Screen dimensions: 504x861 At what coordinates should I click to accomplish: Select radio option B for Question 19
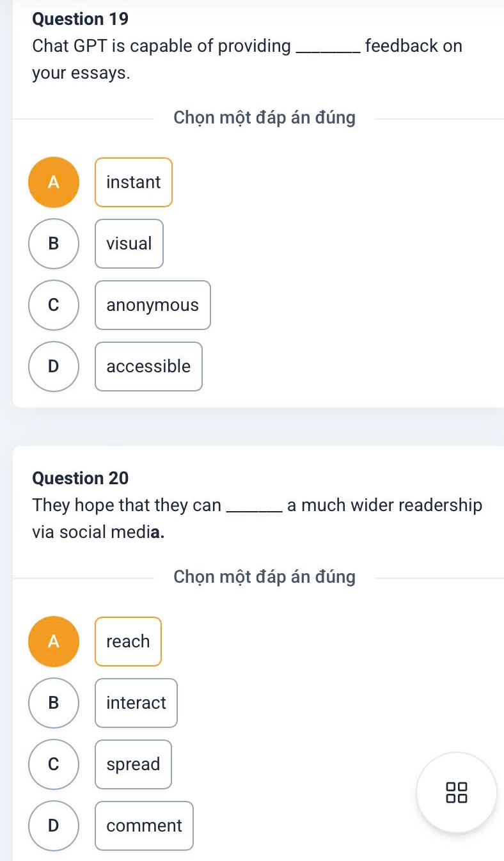coord(54,244)
